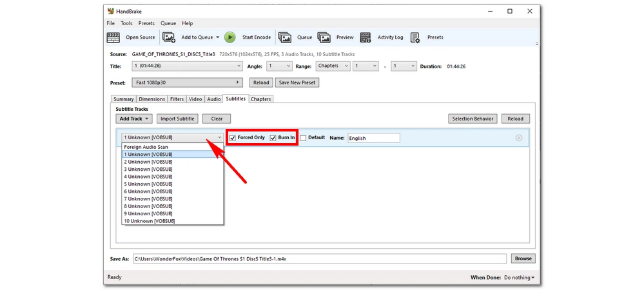
Task: Open Activity Log via its icon
Action: 366,37
